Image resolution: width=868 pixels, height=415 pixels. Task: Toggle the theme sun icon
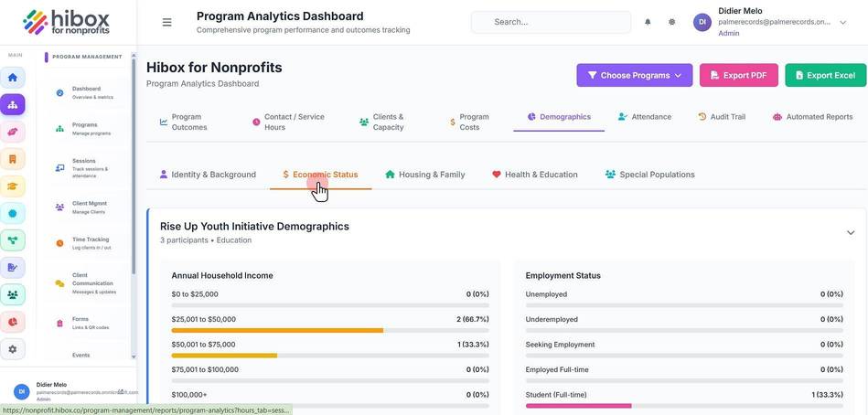[671, 22]
